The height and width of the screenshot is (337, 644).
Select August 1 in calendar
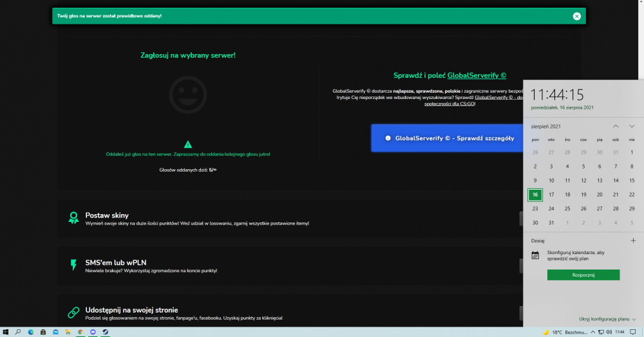click(x=632, y=152)
